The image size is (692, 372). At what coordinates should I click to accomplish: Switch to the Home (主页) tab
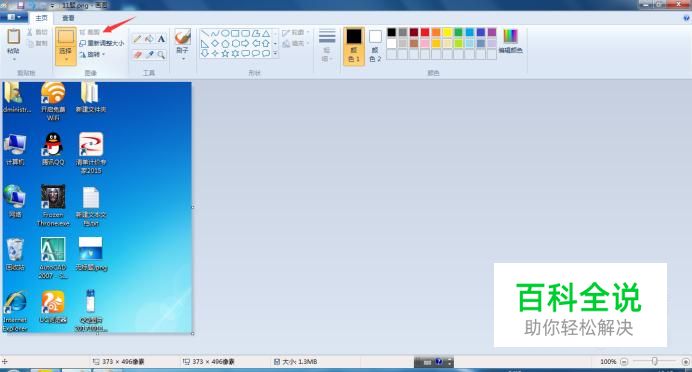tap(41, 18)
